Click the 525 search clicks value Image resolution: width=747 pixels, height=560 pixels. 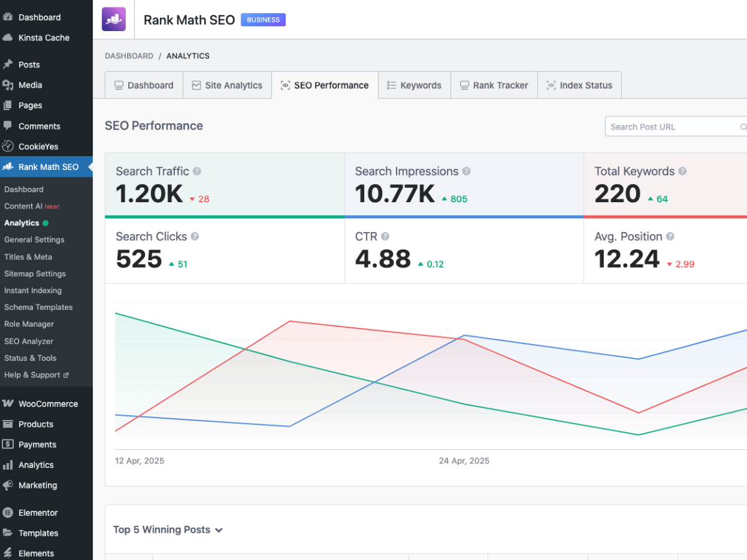coord(139,259)
